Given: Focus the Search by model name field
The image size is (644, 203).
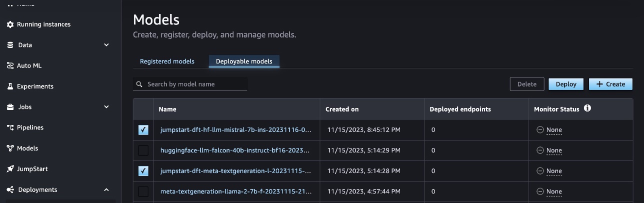Looking at the screenshot, I should [190, 84].
